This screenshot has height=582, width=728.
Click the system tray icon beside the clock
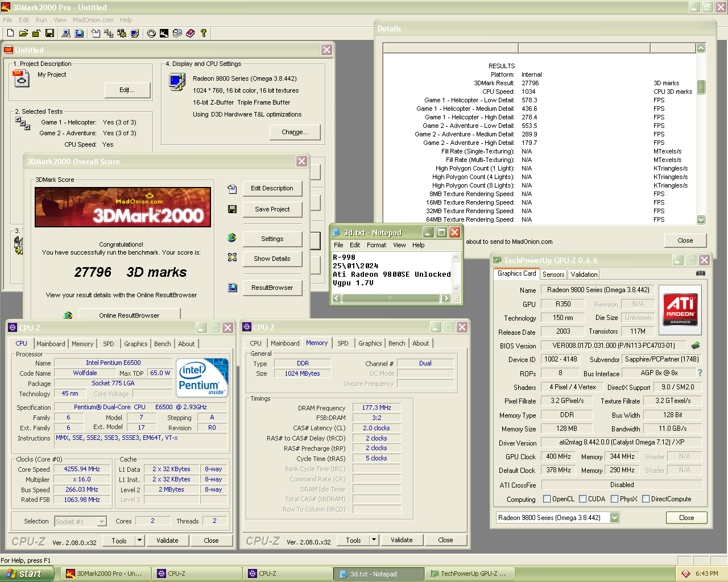click(x=686, y=574)
